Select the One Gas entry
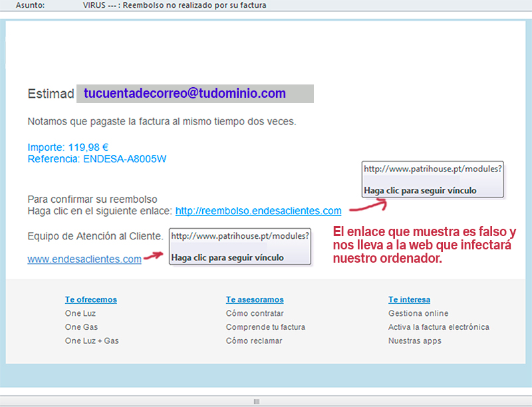 tap(81, 327)
